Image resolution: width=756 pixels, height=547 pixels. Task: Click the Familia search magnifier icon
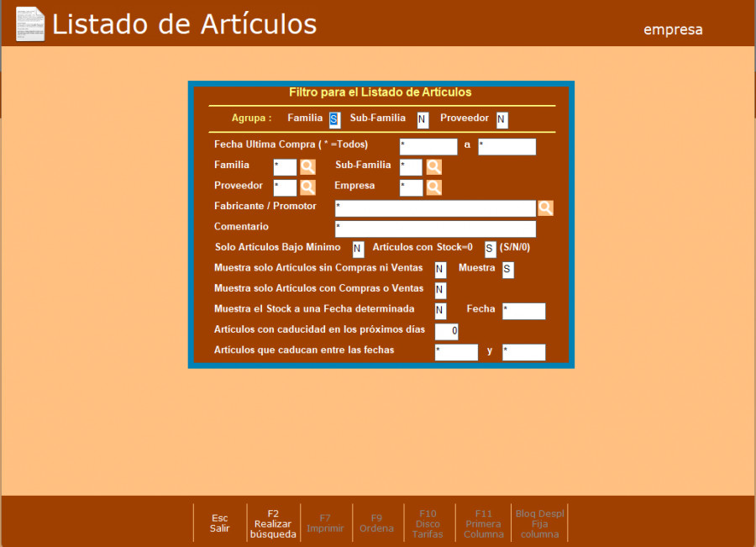307,166
